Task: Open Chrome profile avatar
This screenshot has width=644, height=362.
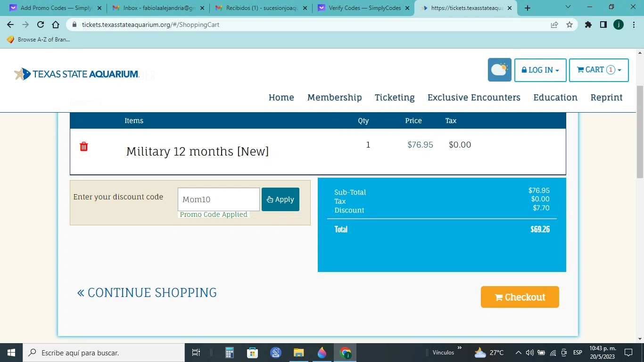Action: [x=619, y=25]
